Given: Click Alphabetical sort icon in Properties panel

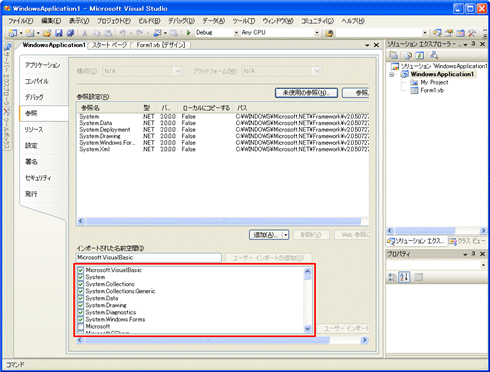Looking at the screenshot, I should point(404,277).
